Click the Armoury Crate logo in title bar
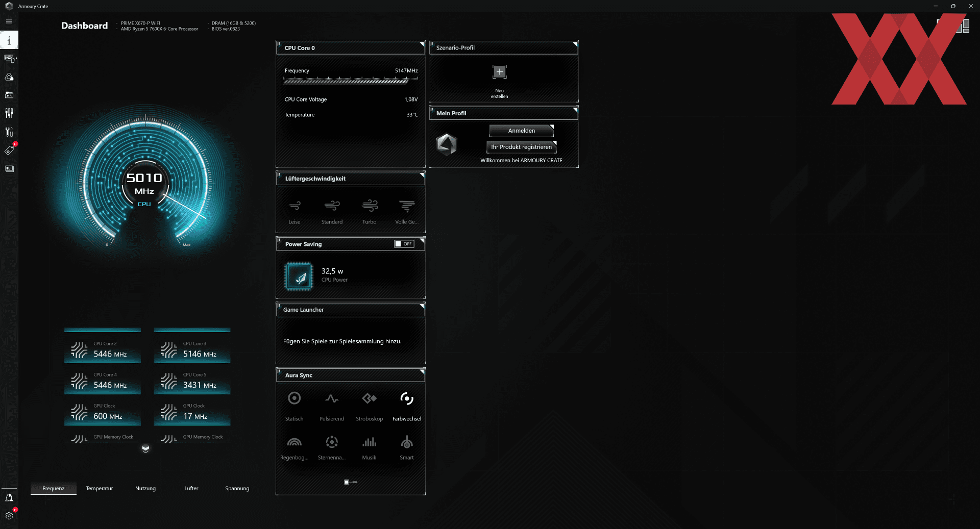The height and width of the screenshot is (529, 980). point(9,6)
